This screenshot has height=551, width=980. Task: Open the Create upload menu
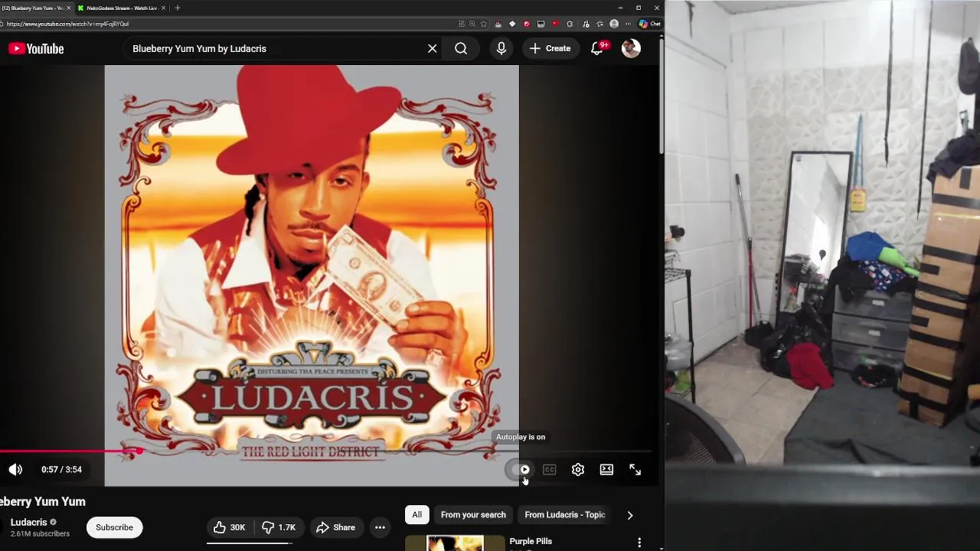pos(550,48)
